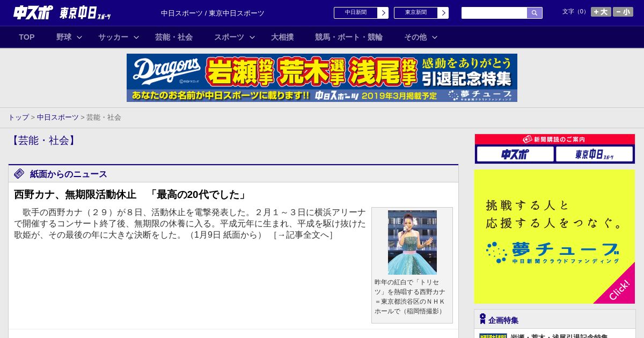
Task: Click the 新聞購読のご案内 header
Action: (555, 139)
